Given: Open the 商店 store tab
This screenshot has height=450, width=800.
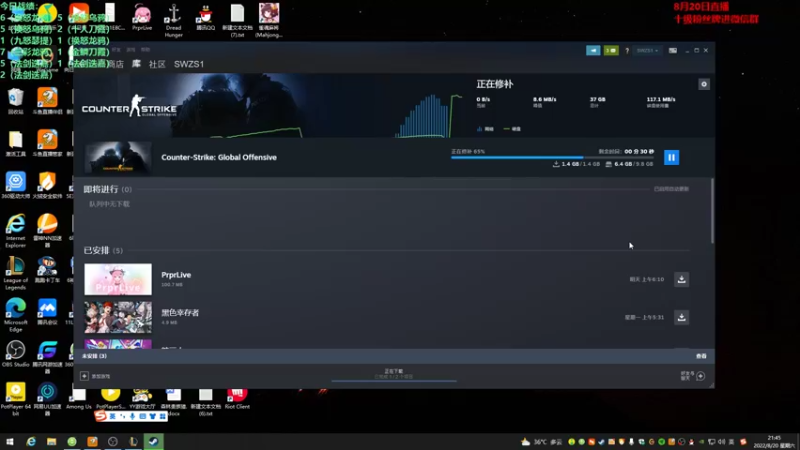Looking at the screenshot, I should 115,64.
